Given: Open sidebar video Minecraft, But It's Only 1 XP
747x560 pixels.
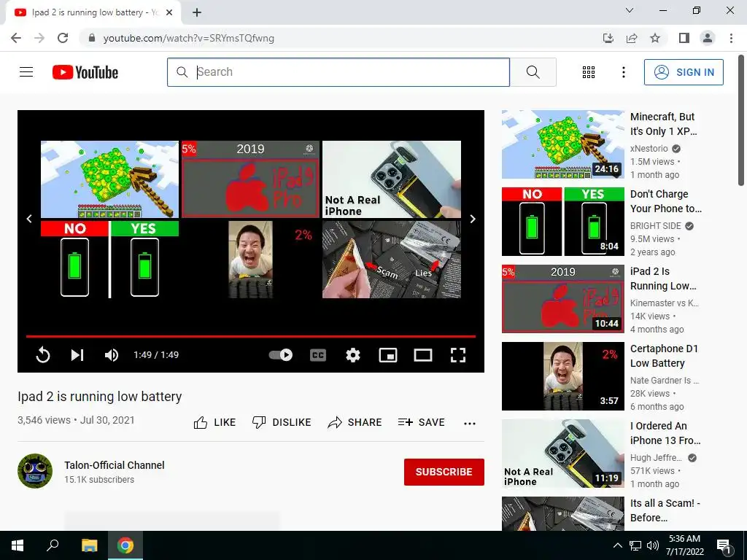Looking at the screenshot, I should (x=663, y=124).
